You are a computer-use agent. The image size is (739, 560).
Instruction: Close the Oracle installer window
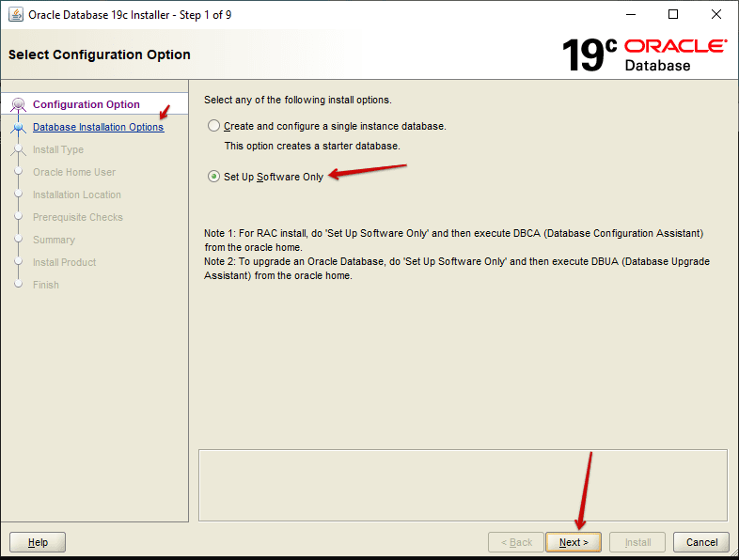pos(715,15)
